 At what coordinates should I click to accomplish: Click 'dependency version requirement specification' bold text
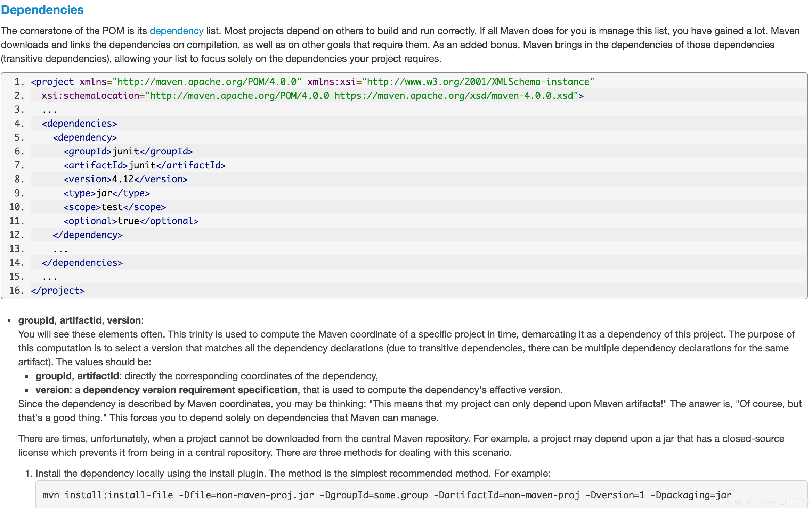point(190,390)
